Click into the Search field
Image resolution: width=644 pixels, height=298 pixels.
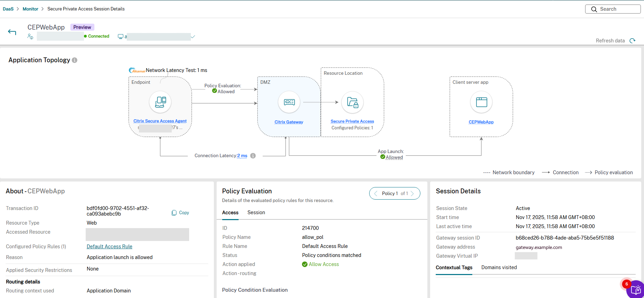[613, 9]
